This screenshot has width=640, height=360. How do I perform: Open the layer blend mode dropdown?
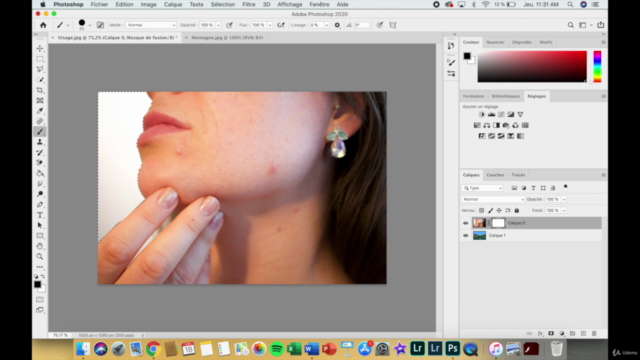pyautogui.click(x=493, y=199)
